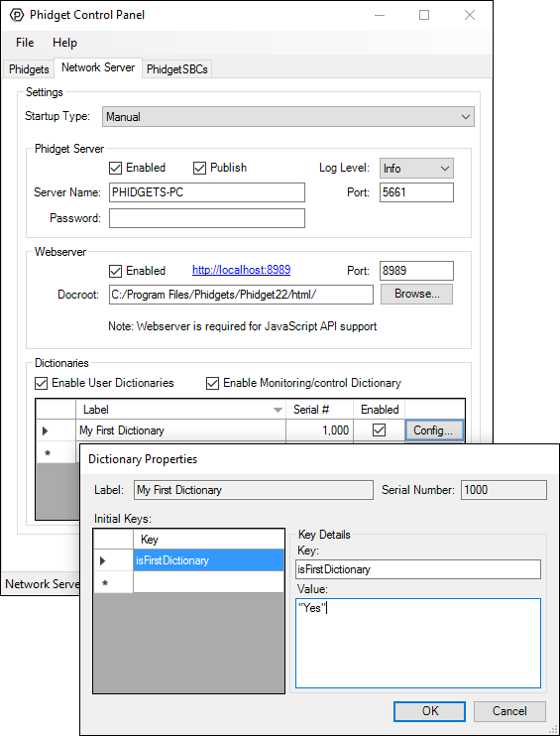Minimize the Phidget Control Panel window
Image resolution: width=560 pixels, height=736 pixels.
(x=380, y=16)
